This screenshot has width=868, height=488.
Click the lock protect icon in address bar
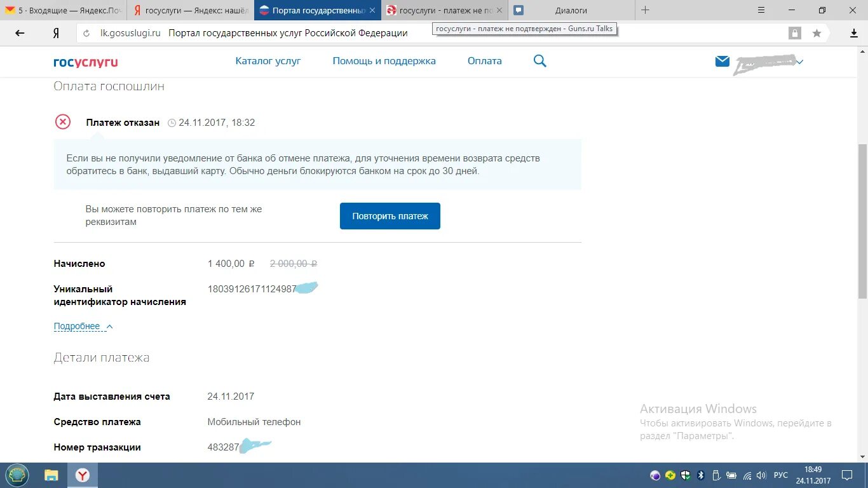click(x=794, y=33)
